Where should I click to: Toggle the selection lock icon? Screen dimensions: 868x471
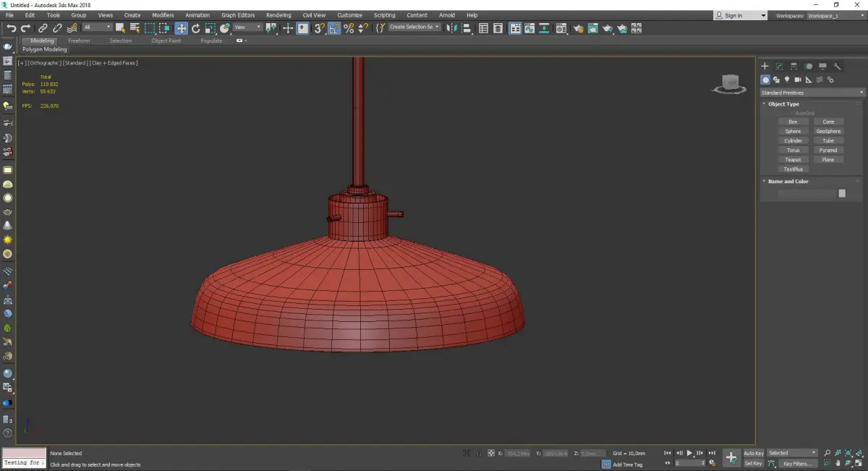[478, 453]
